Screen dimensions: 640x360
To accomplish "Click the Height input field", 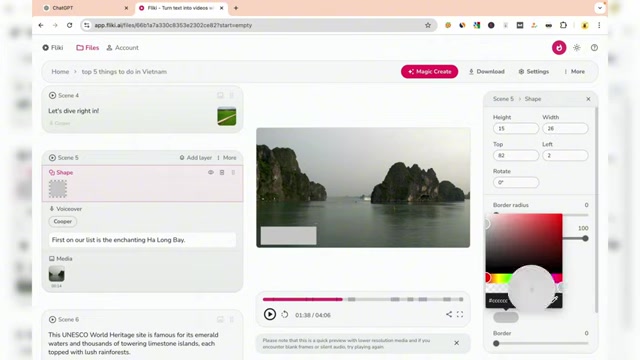I will [x=516, y=128].
